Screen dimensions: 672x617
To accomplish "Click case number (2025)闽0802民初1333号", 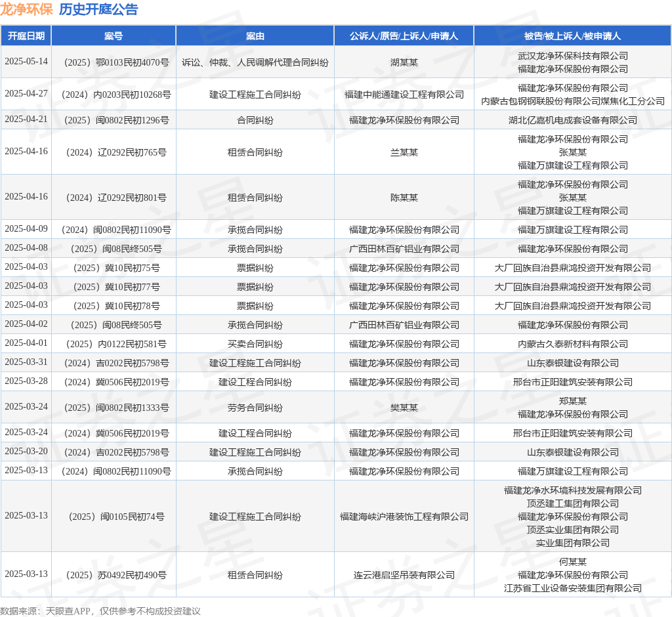I will click(x=116, y=408).
